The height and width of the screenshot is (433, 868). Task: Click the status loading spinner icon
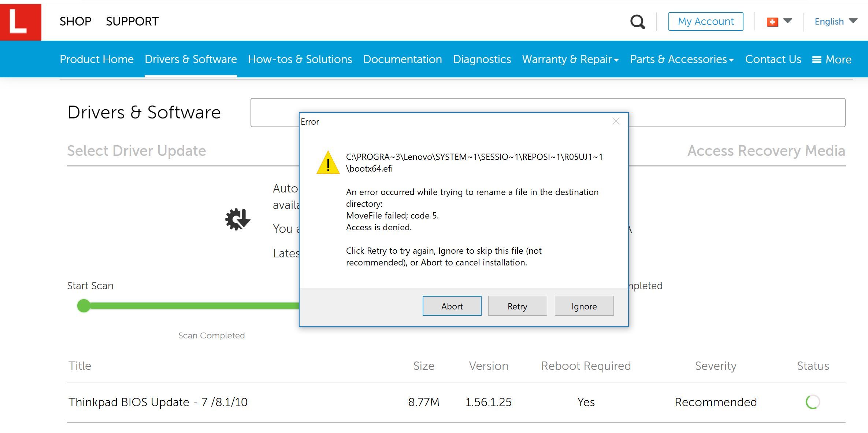[x=813, y=402]
